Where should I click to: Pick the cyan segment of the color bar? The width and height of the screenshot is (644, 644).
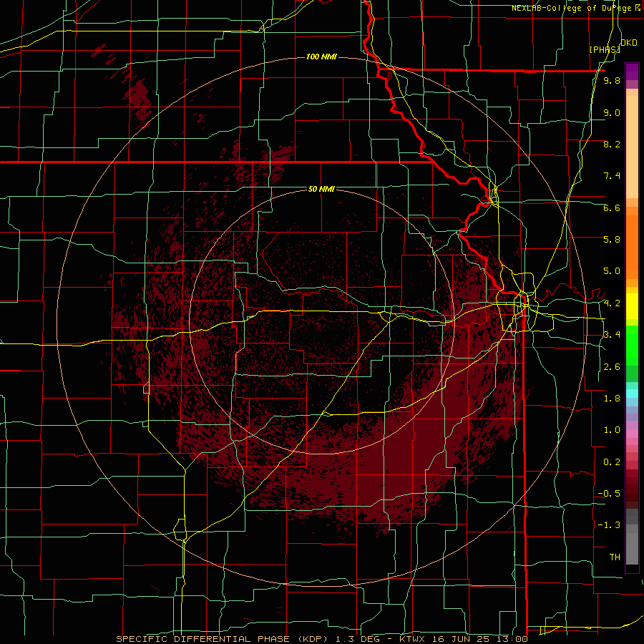632,393
